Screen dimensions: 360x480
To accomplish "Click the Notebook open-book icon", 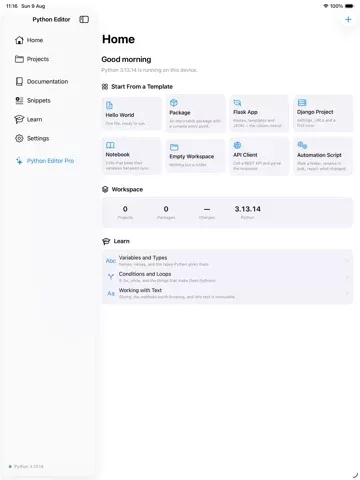I will point(110,145).
